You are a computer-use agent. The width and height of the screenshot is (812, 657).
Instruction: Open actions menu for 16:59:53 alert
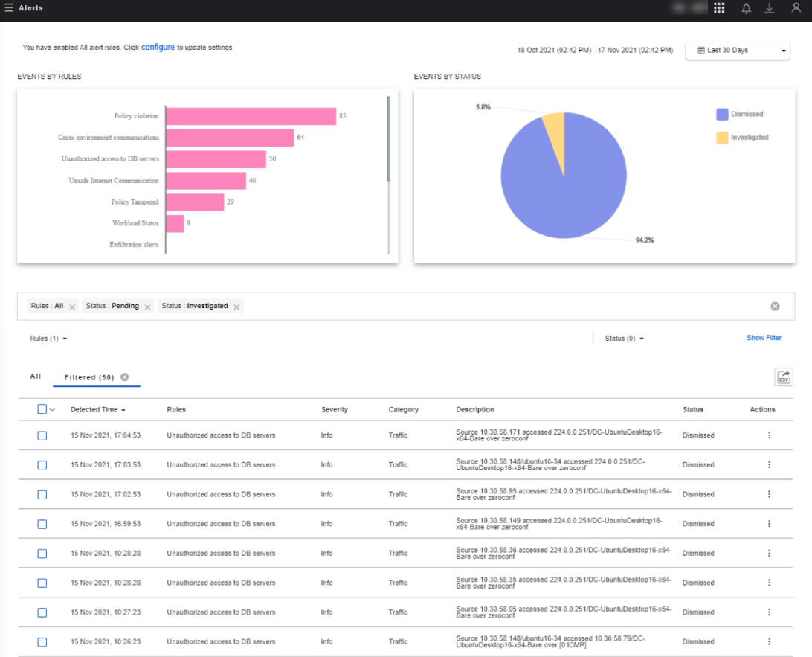[769, 524]
